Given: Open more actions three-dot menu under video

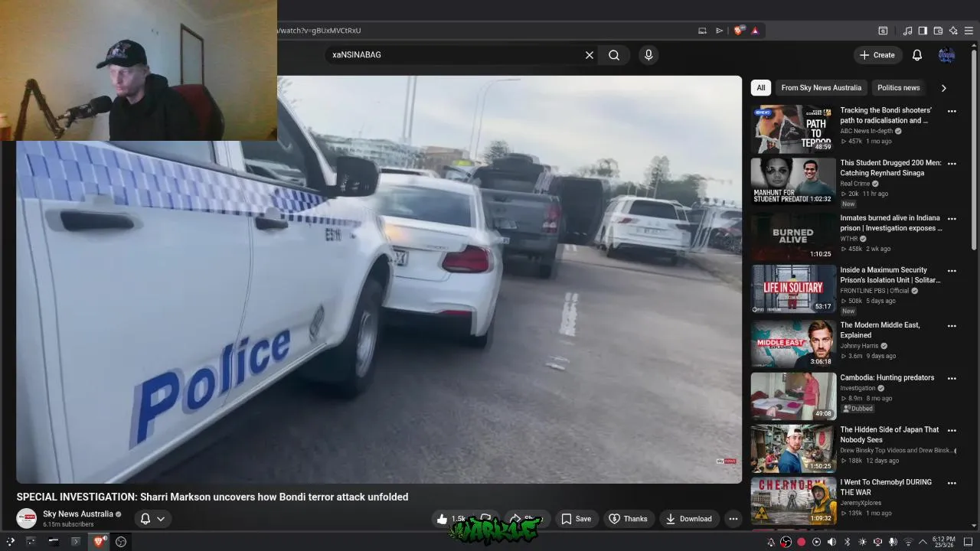Looking at the screenshot, I should pos(733,519).
